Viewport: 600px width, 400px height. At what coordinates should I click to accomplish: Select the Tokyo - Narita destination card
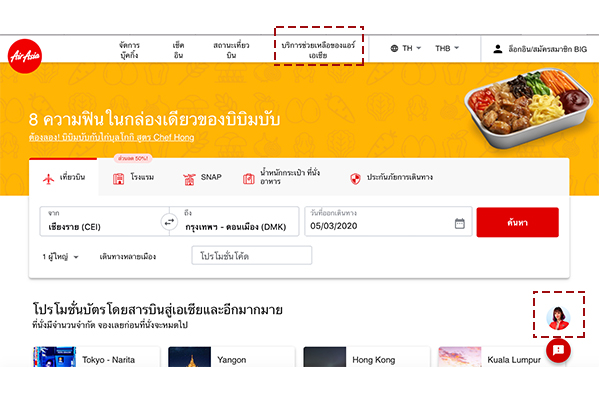click(96, 357)
